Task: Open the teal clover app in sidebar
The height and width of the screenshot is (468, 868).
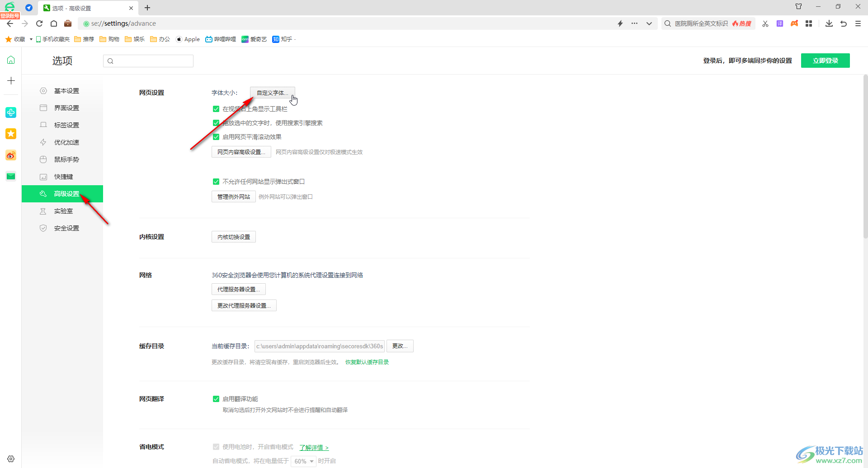Action: pos(11,112)
